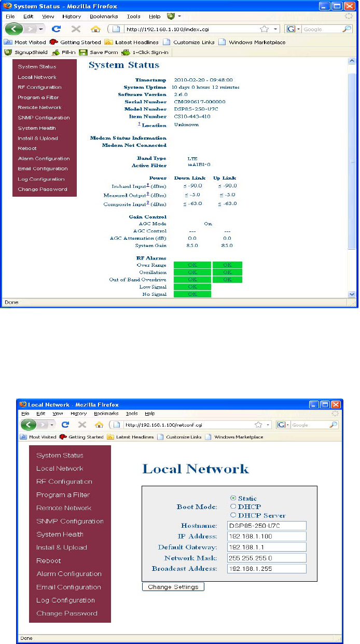This screenshot has width=360, height=644.
Task: Search magnifier in System Status window
Action: [348, 29]
